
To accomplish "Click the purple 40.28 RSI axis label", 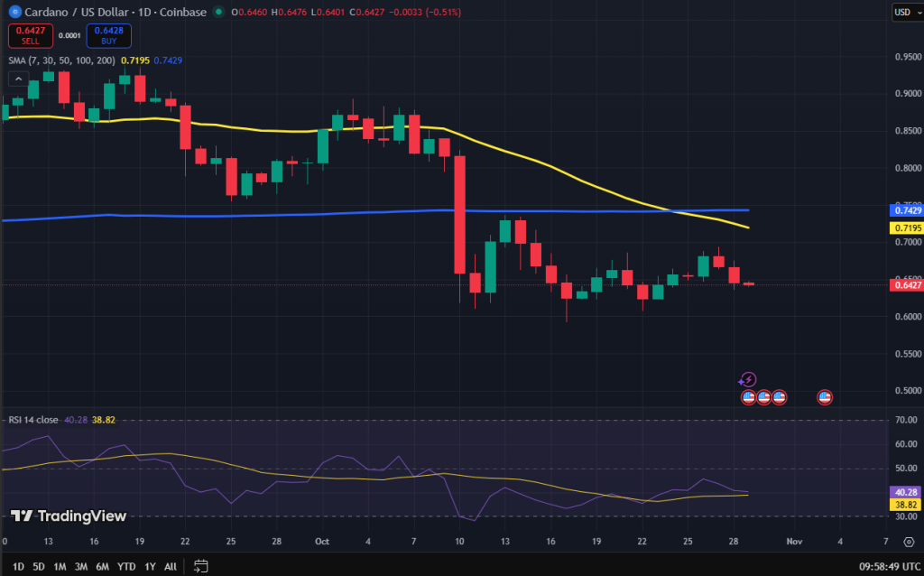I will tap(906, 493).
